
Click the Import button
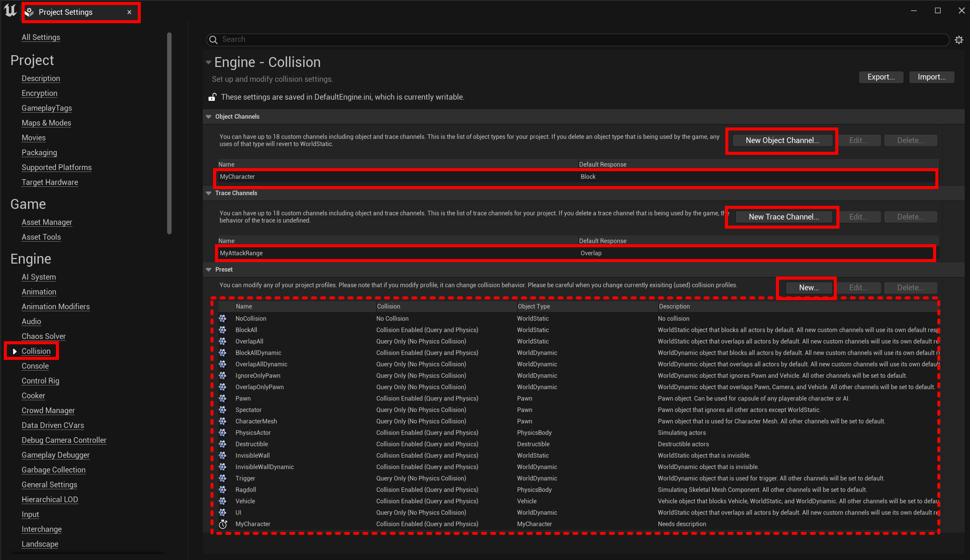click(x=932, y=77)
